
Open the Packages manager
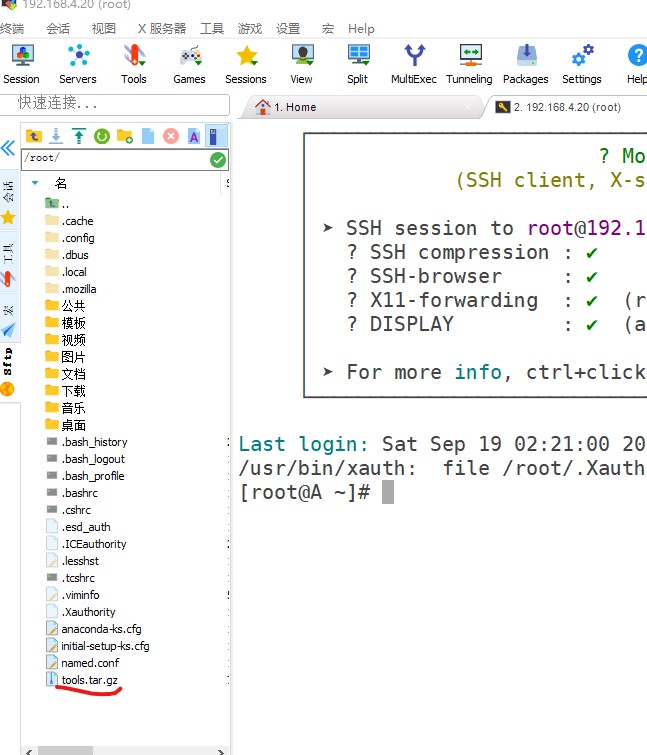point(526,64)
